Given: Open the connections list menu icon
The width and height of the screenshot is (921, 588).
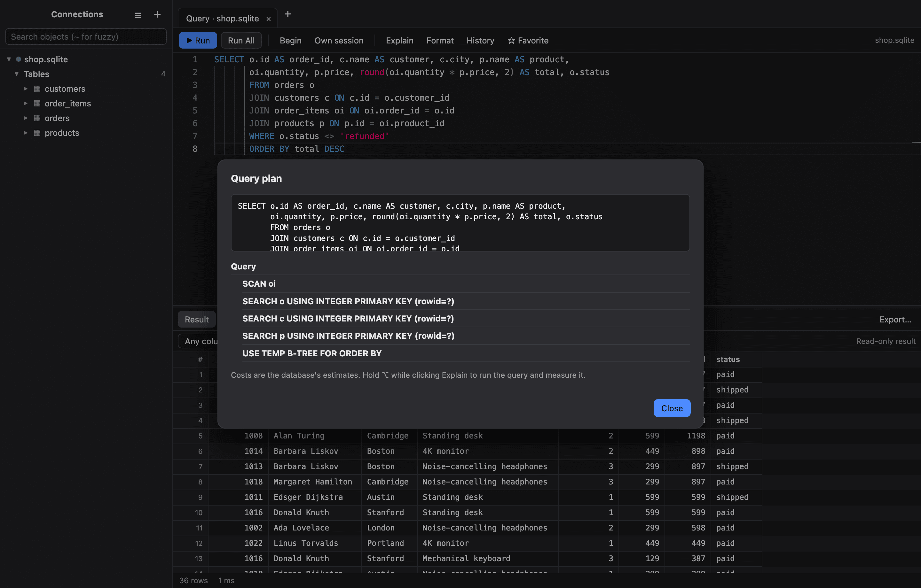Looking at the screenshot, I should 138,15.
